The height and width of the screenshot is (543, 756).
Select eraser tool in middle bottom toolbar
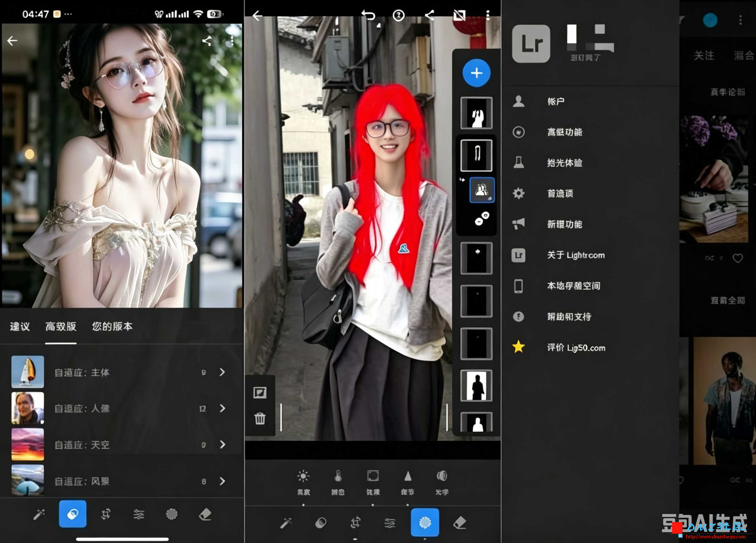pos(460,523)
